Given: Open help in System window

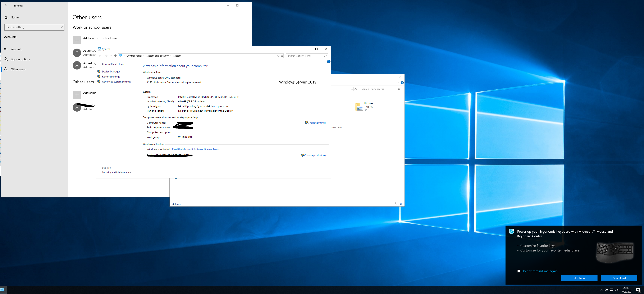Looking at the screenshot, I should click(x=329, y=62).
